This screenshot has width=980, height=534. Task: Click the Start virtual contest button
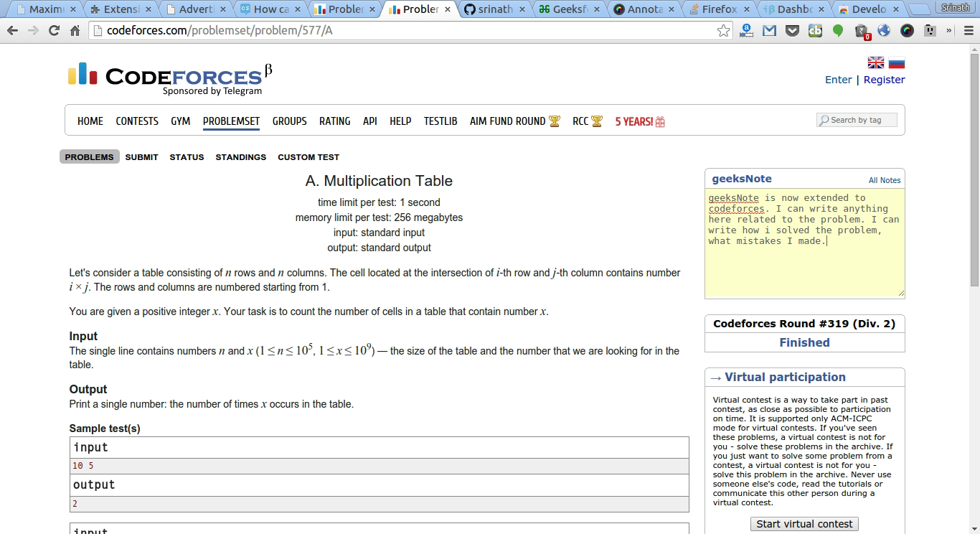[x=805, y=524]
